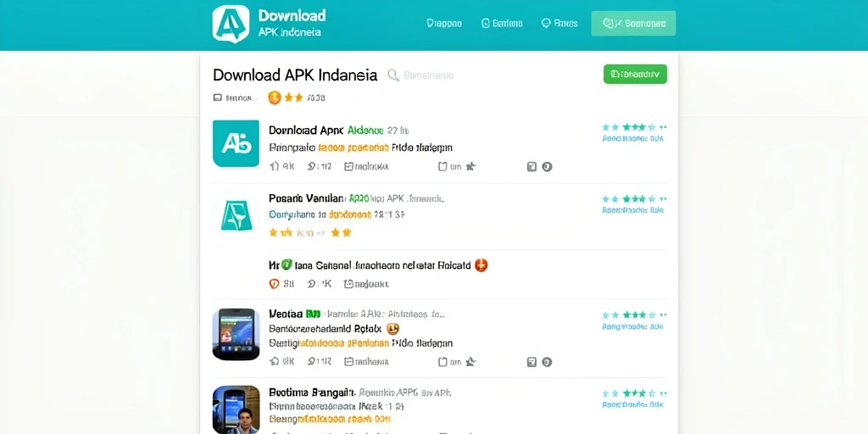The width and height of the screenshot is (868, 434).
Task: Expand the small square icon in the first listing row
Action: [x=531, y=167]
